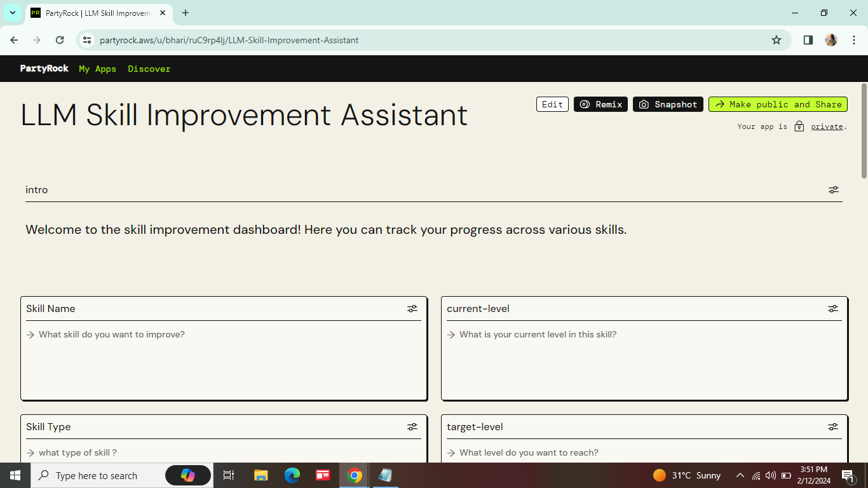Open Wi-Fi network settings icon
This screenshot has height=488, width=868.
[x=756, y=475]
